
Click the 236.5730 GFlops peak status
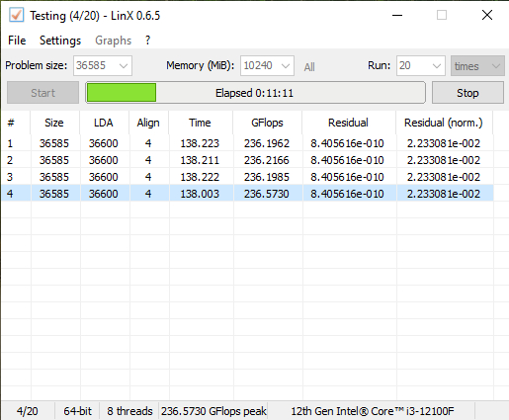pyautogui.click(x=213, y=411)
